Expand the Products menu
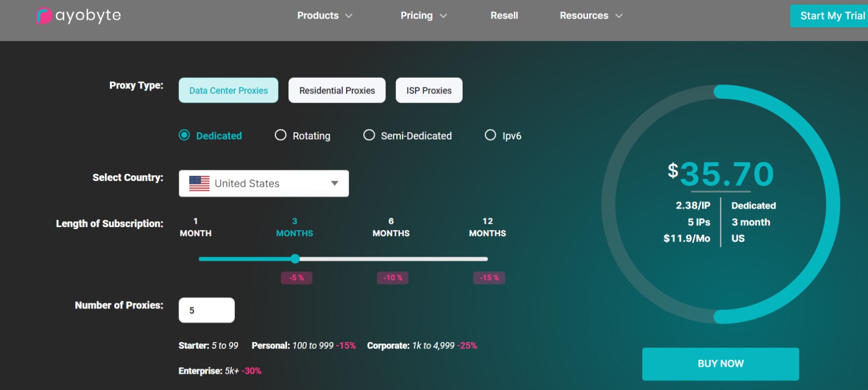 point(324,16)
